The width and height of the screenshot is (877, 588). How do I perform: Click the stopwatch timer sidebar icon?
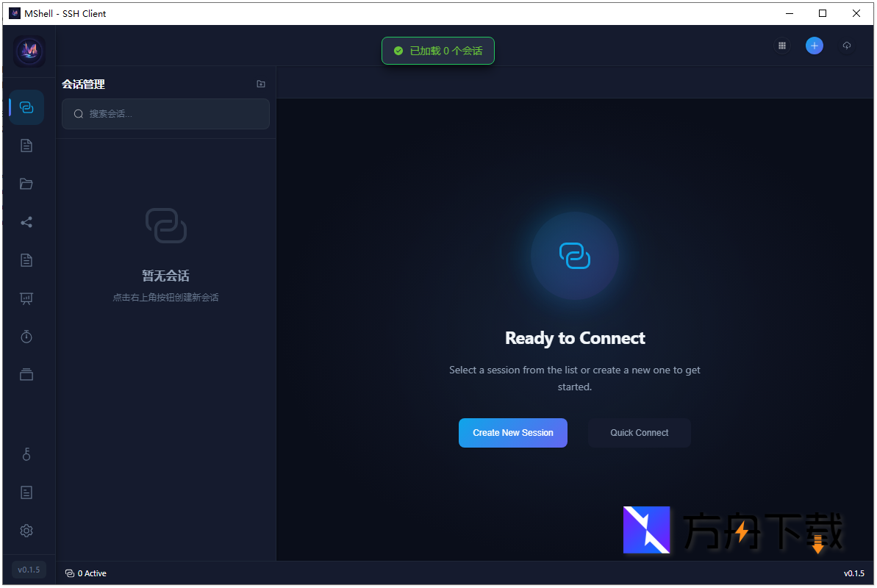click(26, 337)
